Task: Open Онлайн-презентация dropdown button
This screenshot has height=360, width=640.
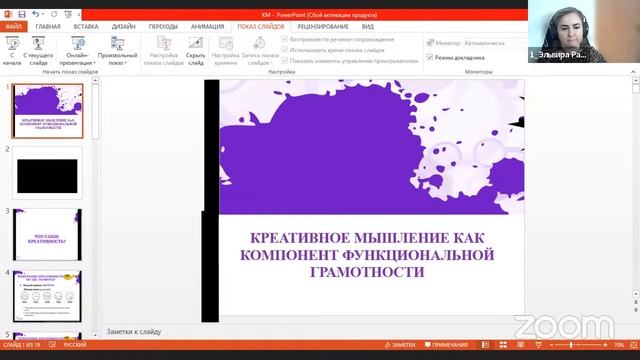Action: (78, 51)
